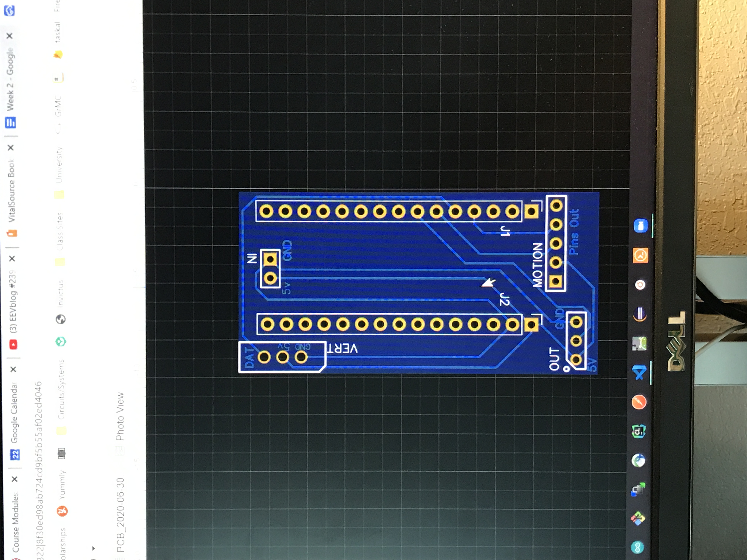Open the orange square app in the taskbar

pyautogui.click(x=640, y=256)
